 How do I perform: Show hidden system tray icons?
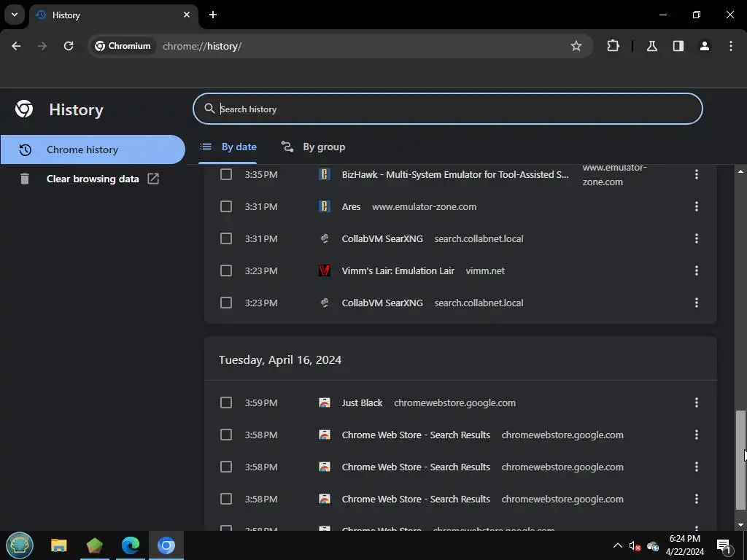[x=617, y=545]
